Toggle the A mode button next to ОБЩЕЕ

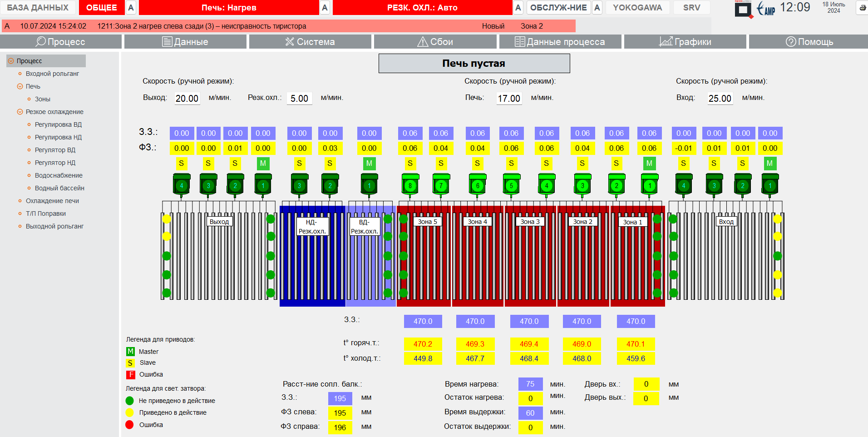tap(131, 8)
